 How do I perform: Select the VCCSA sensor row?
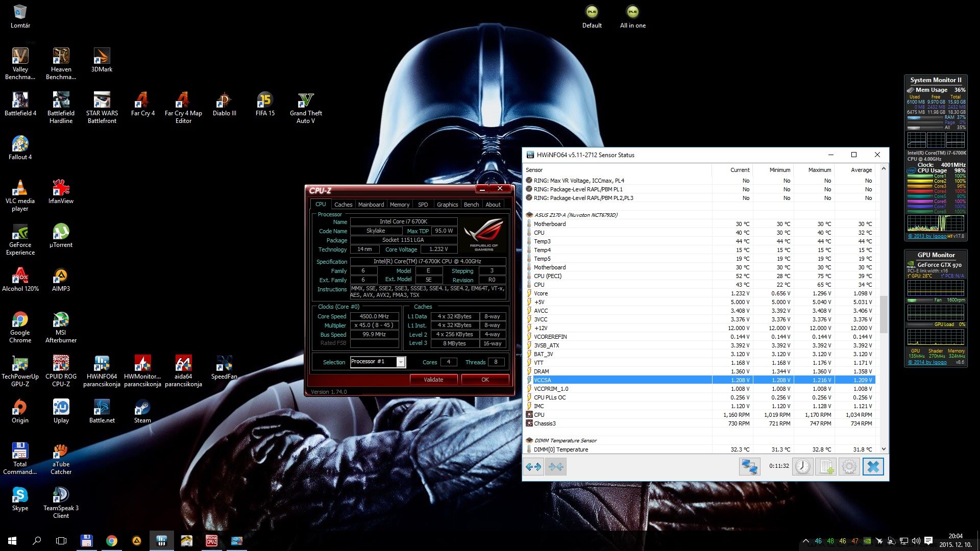coord(700,380)
